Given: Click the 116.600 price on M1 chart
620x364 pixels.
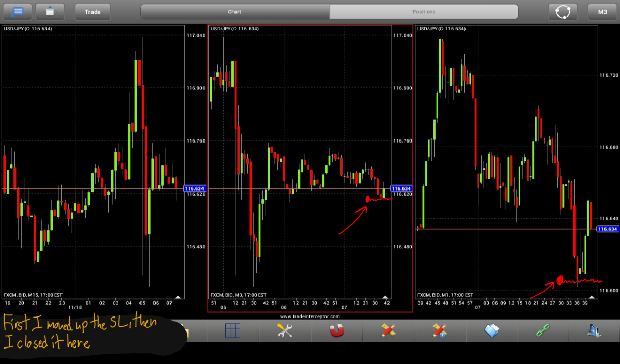Looking at the screenshot, I should (609, 291).
